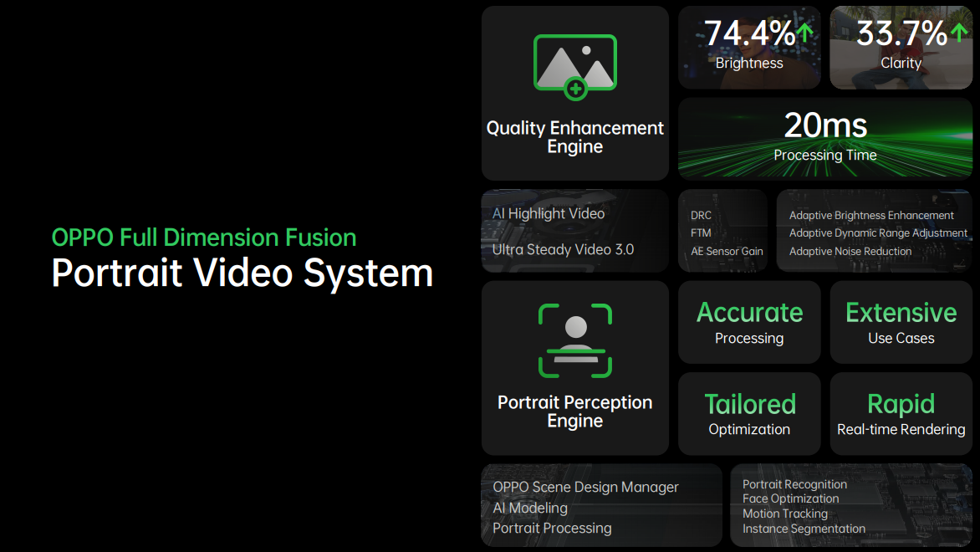Select the 'Rapid Real-time Rendering' card

coord(901,414)
